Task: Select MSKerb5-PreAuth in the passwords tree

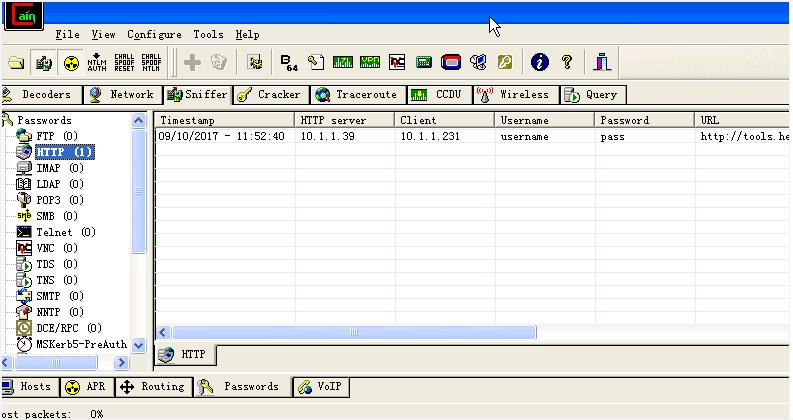Action: point(81,344)
